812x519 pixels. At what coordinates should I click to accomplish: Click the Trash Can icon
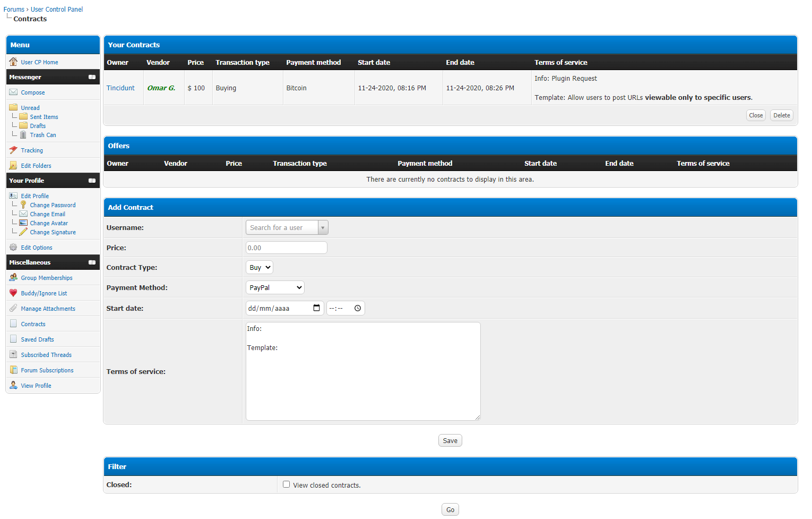[23, 135]
